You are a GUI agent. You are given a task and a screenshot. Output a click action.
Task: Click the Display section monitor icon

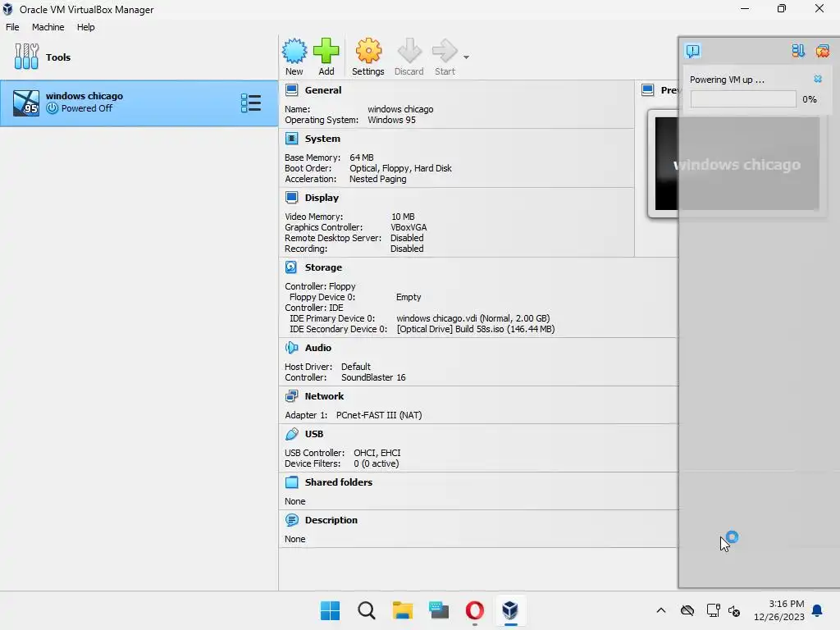tap(291, 198)
